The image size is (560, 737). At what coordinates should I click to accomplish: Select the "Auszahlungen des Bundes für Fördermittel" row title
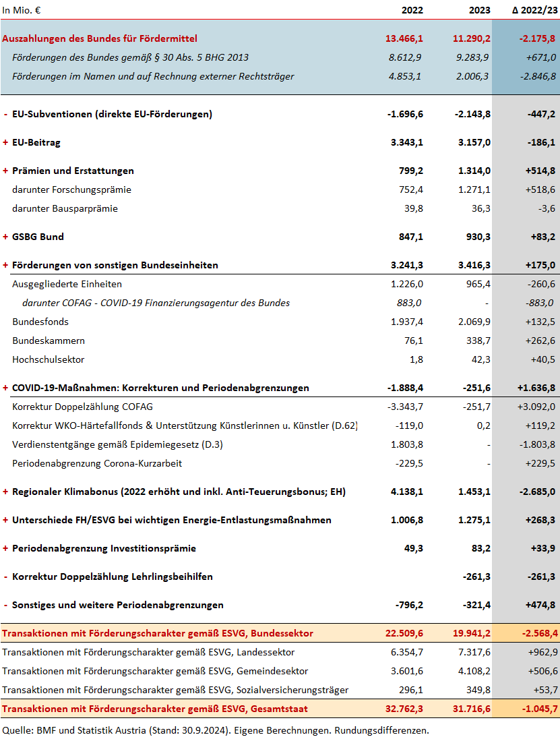click(x=100, y=39)
